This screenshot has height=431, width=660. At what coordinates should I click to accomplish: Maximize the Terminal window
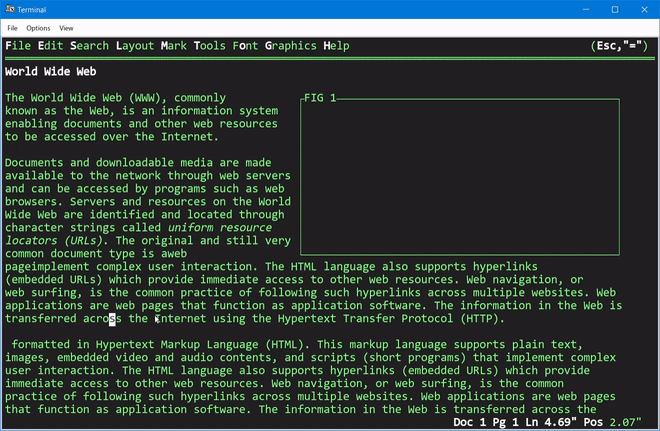pyautogui.click(x=615, y=9)
